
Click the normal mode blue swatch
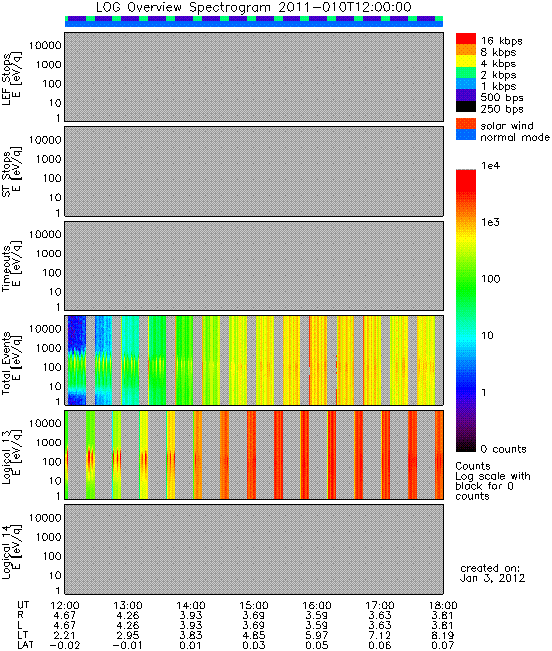click(x=466, y=135)
